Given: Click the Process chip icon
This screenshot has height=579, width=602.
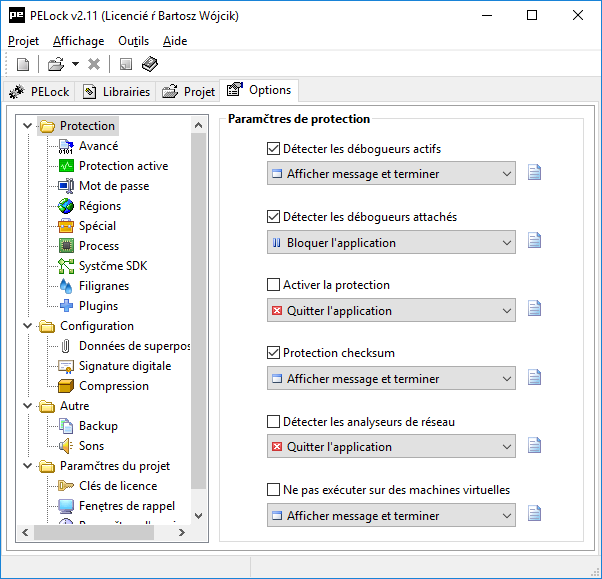Looking at the screenshot, I should 66,246.
